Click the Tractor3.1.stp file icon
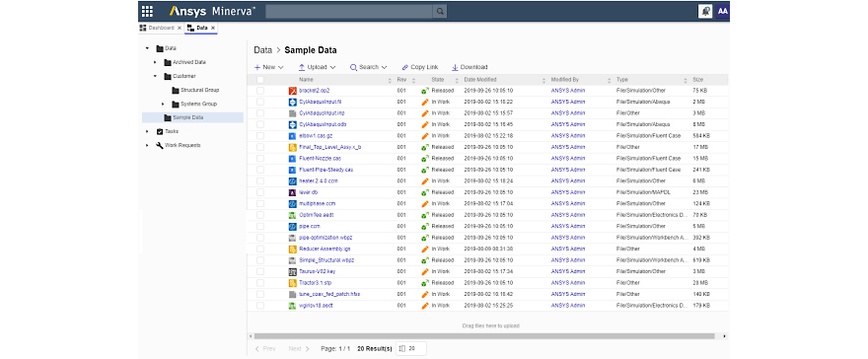 click(x=293, y=283)
